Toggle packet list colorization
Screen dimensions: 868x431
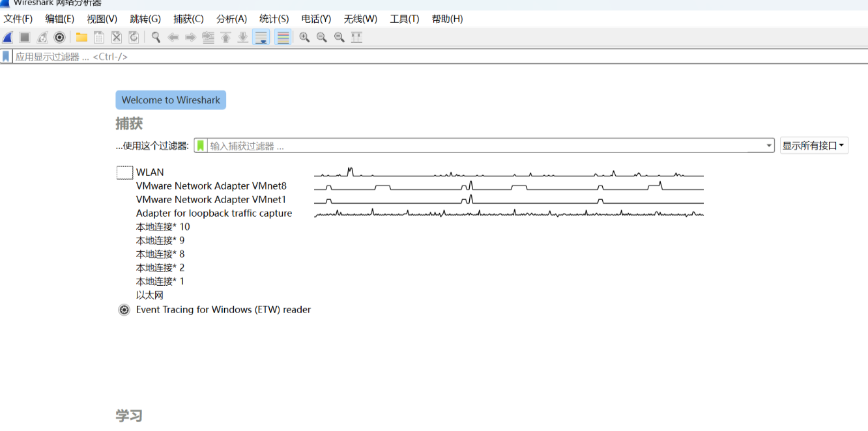[283, 37]
